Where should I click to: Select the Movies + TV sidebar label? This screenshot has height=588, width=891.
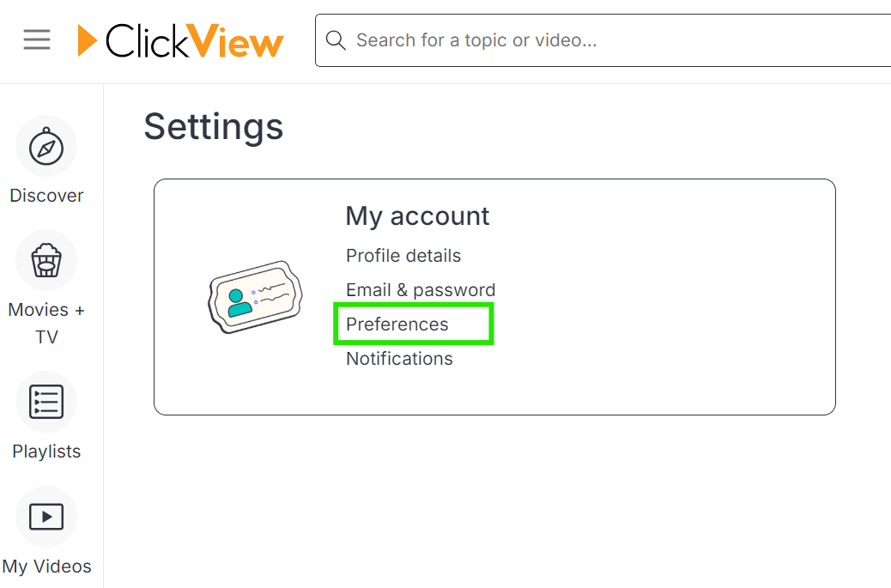click(x=46, y=324)
